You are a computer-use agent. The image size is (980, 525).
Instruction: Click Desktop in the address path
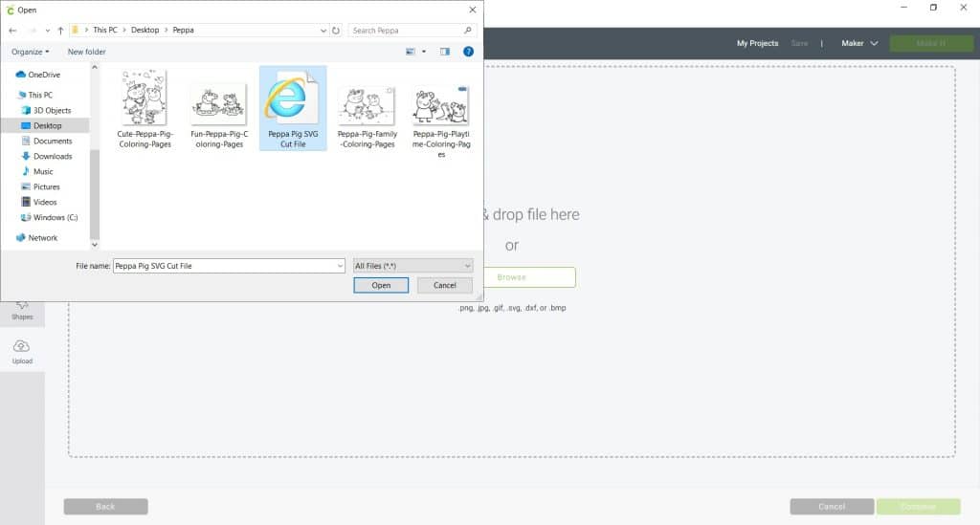[145, 30]
